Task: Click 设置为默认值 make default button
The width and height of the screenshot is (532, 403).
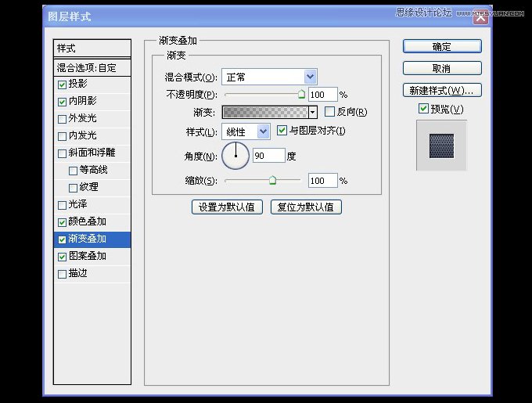Action: click(x=227, y=207)
